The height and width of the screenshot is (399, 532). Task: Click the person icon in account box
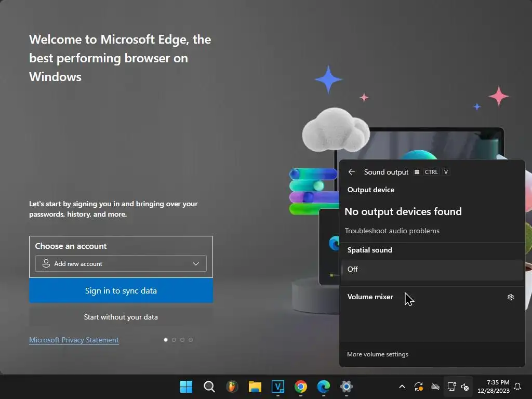pos(46,263)
